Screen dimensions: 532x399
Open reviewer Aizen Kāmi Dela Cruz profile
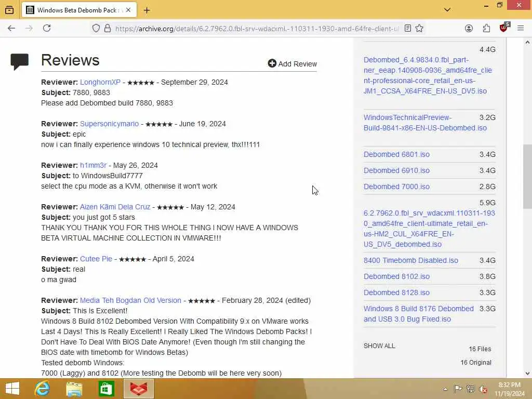click(x=115, y=207)
